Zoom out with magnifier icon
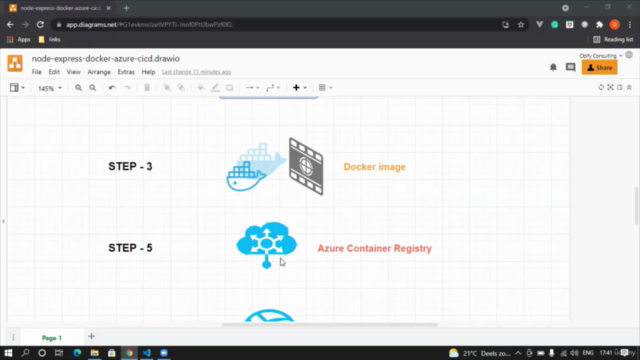The height and width of the screenshot is (360, 640). point(93,88)
